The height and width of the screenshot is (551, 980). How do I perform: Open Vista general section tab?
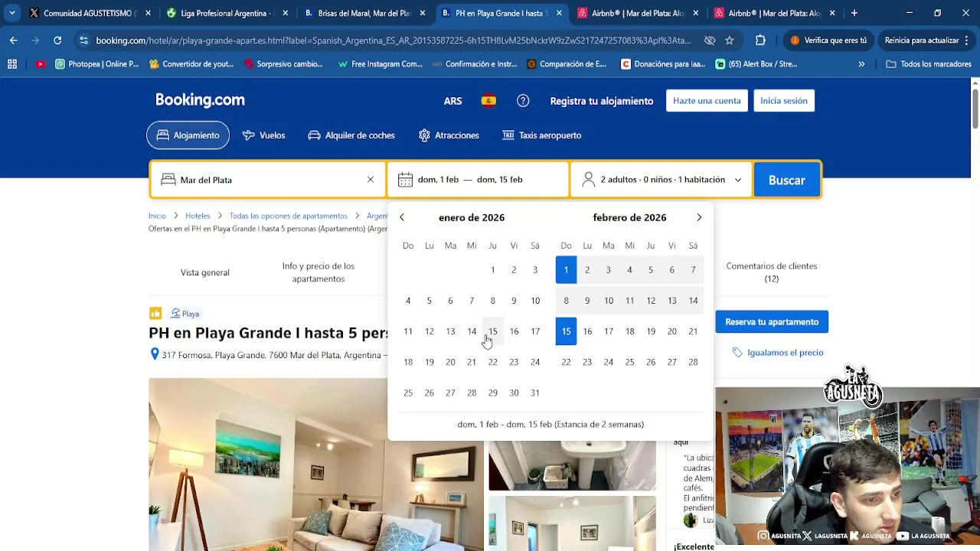(x=205, y=272)
